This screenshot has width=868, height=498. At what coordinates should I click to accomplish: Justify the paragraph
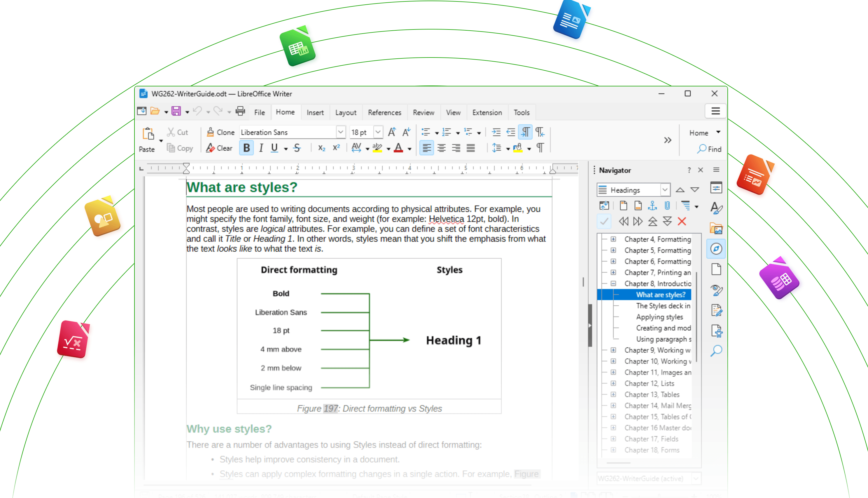[x=471, y=148]
